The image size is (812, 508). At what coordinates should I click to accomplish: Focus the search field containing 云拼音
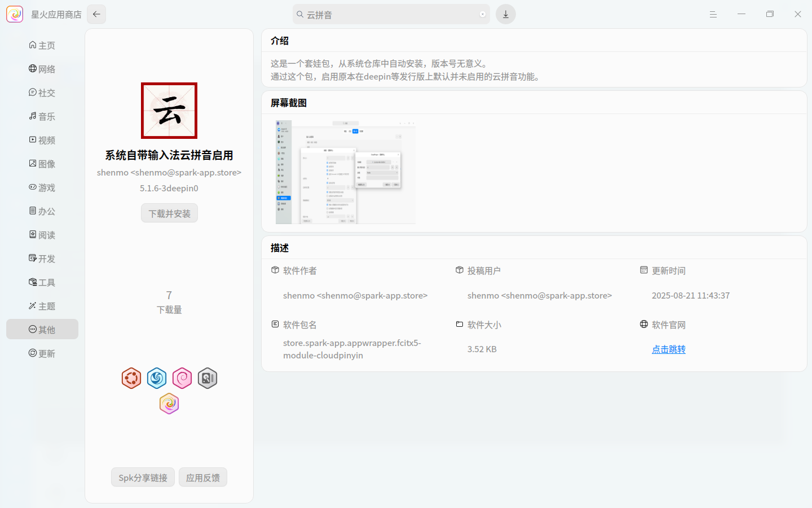[391, 15]
